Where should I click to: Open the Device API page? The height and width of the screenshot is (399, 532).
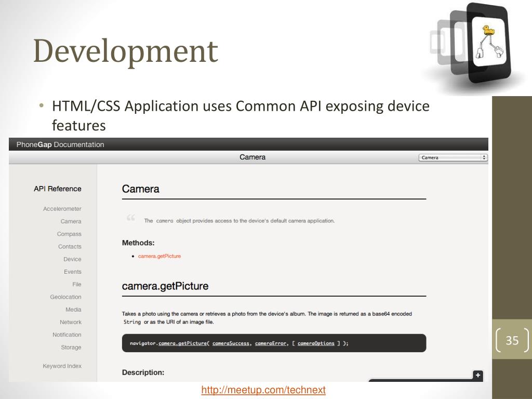72,259
